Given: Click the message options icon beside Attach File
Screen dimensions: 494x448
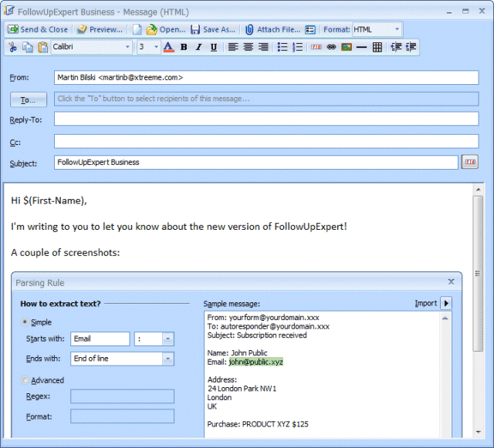Looking at the screenshot, I should point(310,29).
